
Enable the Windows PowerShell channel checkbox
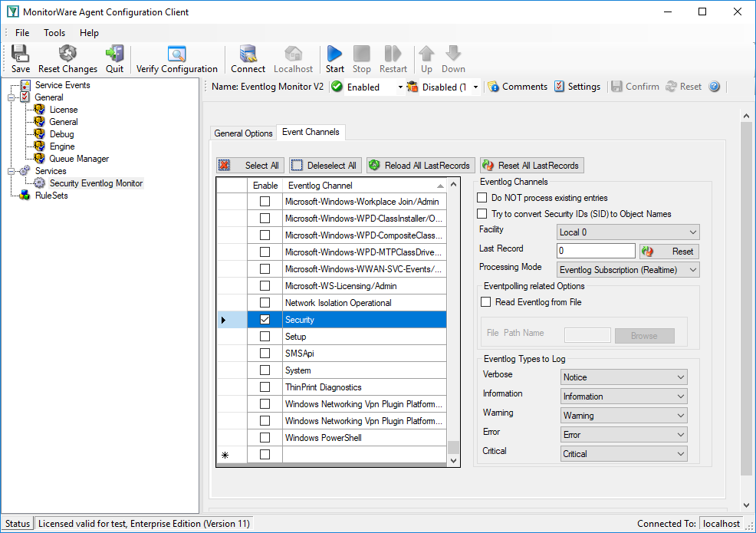[265, 437]
